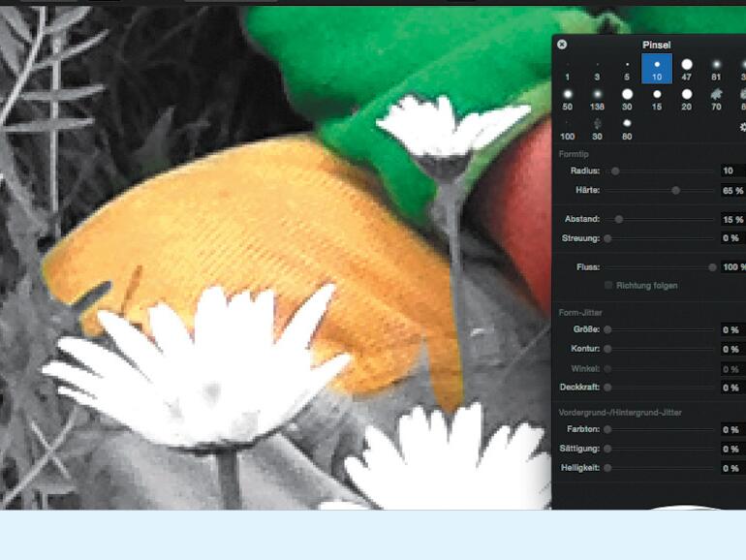
Task: Click the Sättigung jitter slider handle
Action: coord(607,449)
